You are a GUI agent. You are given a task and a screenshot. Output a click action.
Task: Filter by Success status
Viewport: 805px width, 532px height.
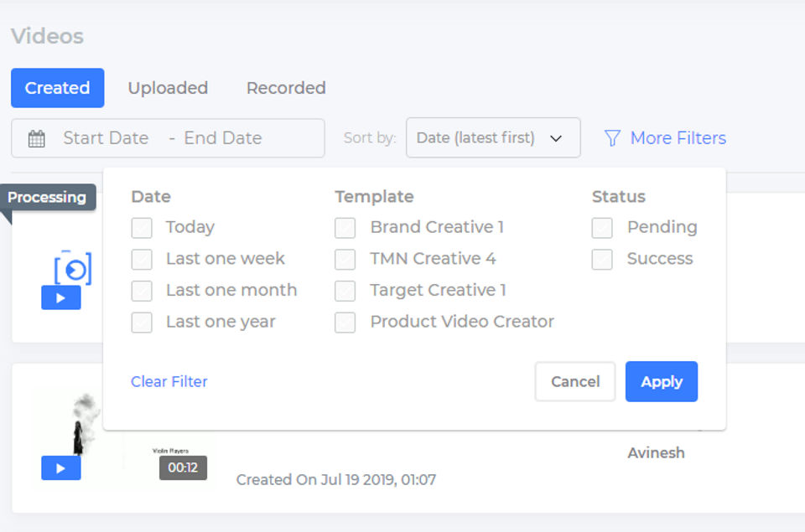pos(602,259)
